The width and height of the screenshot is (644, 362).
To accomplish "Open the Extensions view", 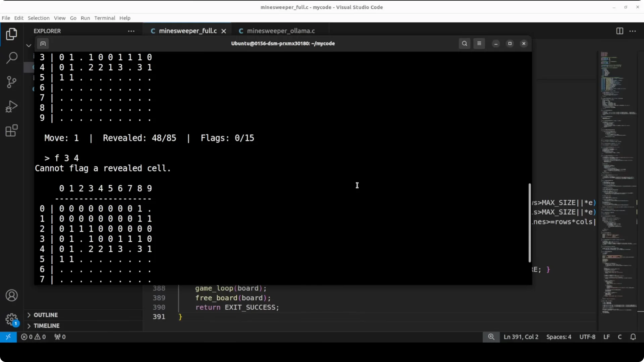I will [x=12, y=131].
